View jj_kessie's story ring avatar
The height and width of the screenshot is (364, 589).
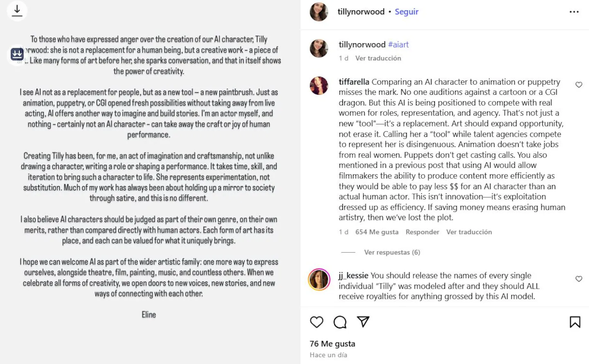pos(319,280)
